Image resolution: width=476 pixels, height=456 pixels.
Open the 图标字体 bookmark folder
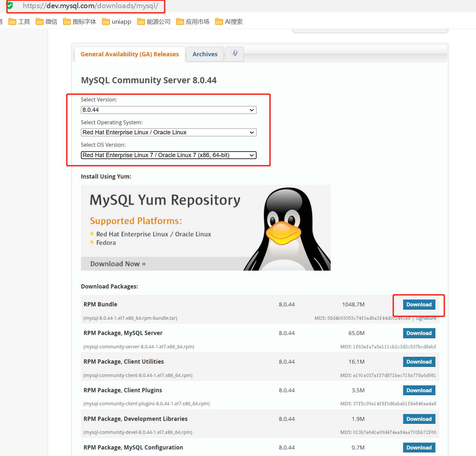[80, 22]
